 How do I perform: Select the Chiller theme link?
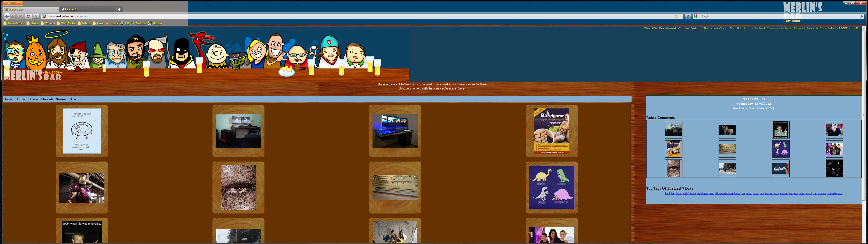[x=684, y=28]
